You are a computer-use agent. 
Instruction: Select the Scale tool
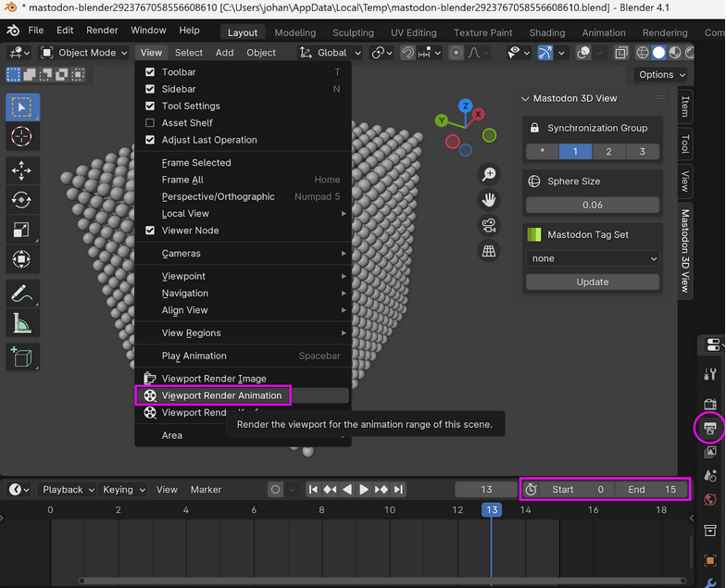coord(22,230)
